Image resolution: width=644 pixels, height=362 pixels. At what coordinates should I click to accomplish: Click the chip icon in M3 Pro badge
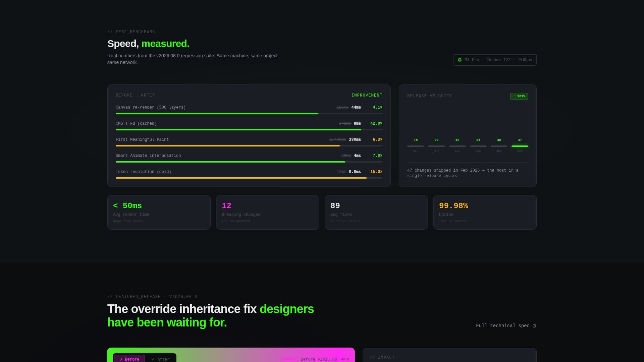(x=460, y=60)
